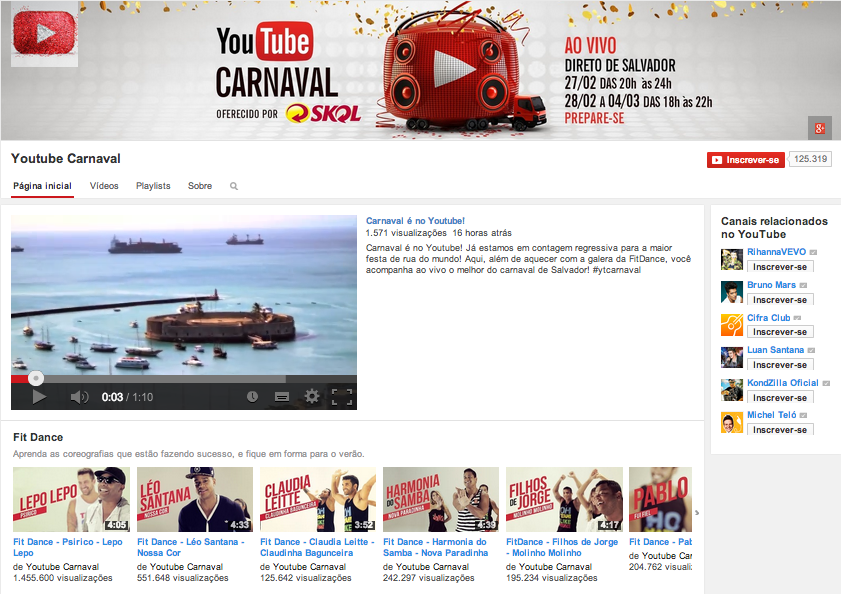
Task: Subscribe to Bruno Mars via Inscrever-se
Action: pos(780,299)
